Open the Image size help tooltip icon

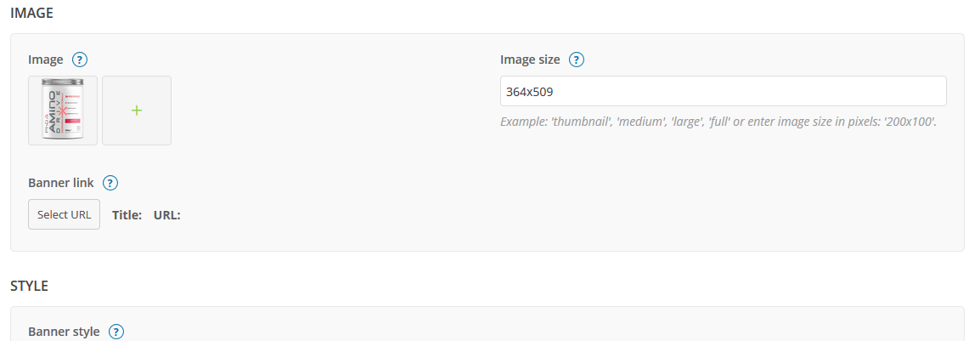[577, 60]
